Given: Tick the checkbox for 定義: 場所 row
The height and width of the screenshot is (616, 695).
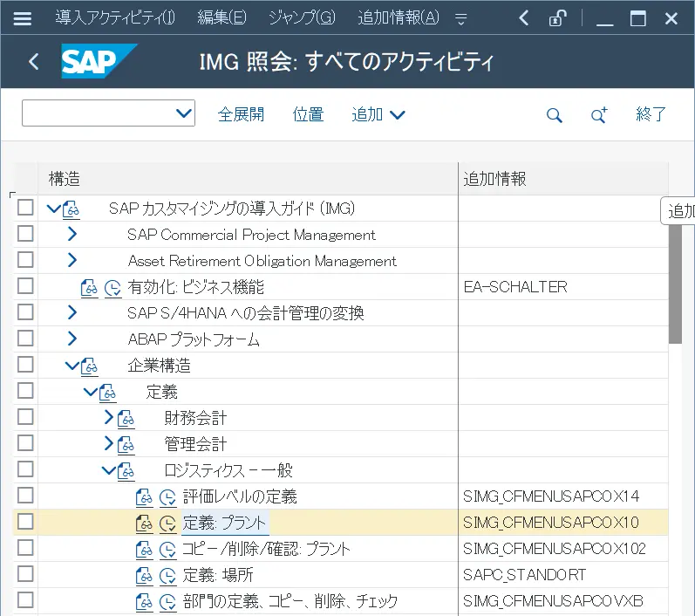Looking at the screenshot, I should coord(25,573).
